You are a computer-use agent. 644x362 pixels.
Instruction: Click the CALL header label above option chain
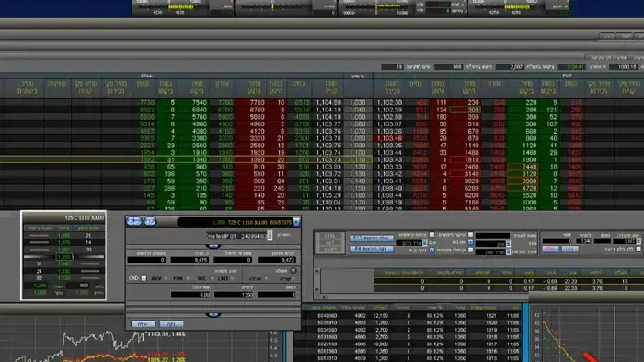coord(146,76)
